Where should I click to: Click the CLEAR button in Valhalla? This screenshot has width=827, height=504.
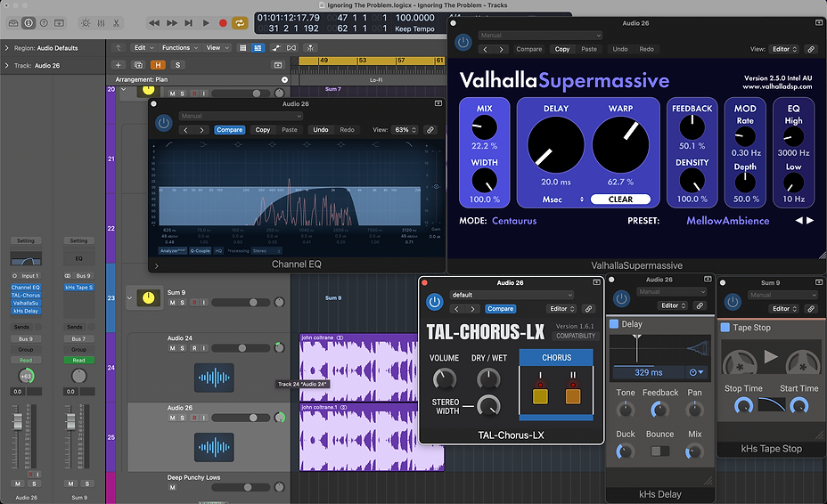620,199
